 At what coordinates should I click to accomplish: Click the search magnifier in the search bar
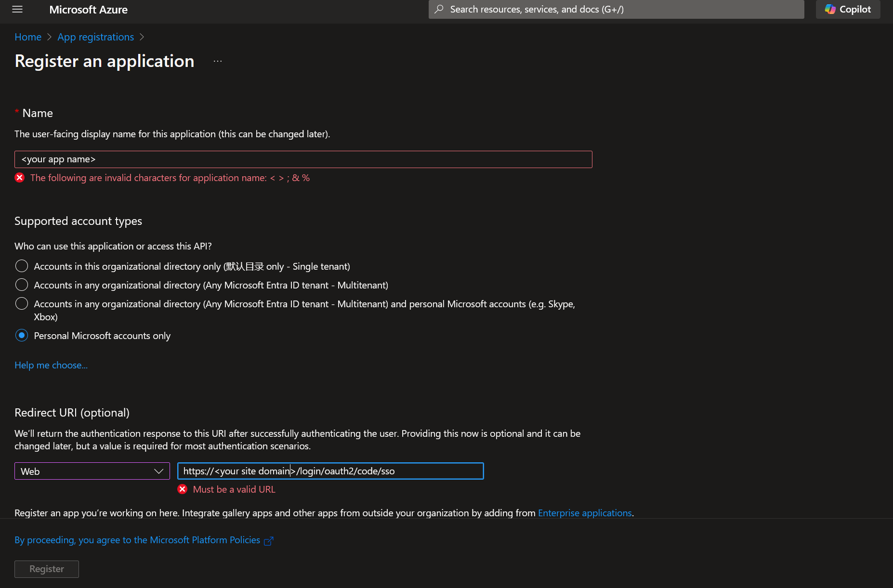click(x=439, y=9)
